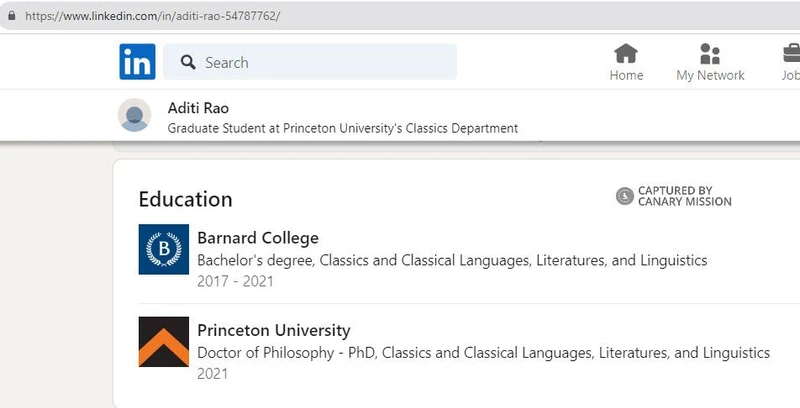The image size is (800, 408).
Task: Click the browser URL address text
Action: [152, 16]
